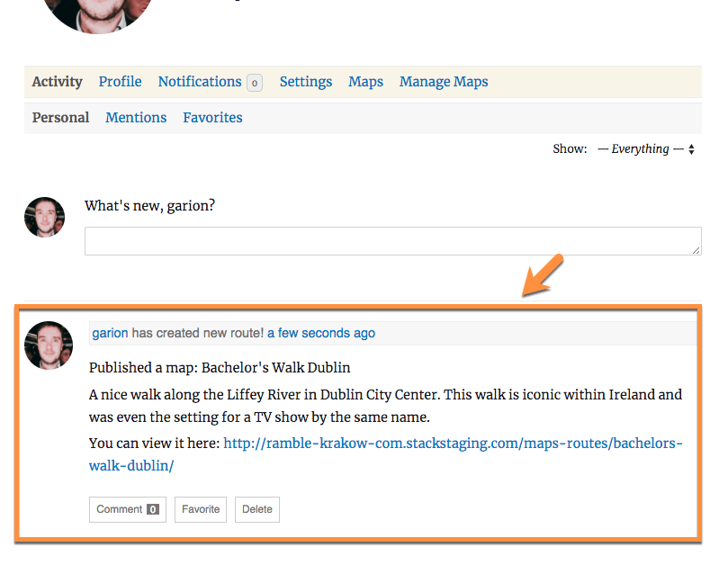Mark the post as Favorite
The image size is (728, 565).
(201, 509)
